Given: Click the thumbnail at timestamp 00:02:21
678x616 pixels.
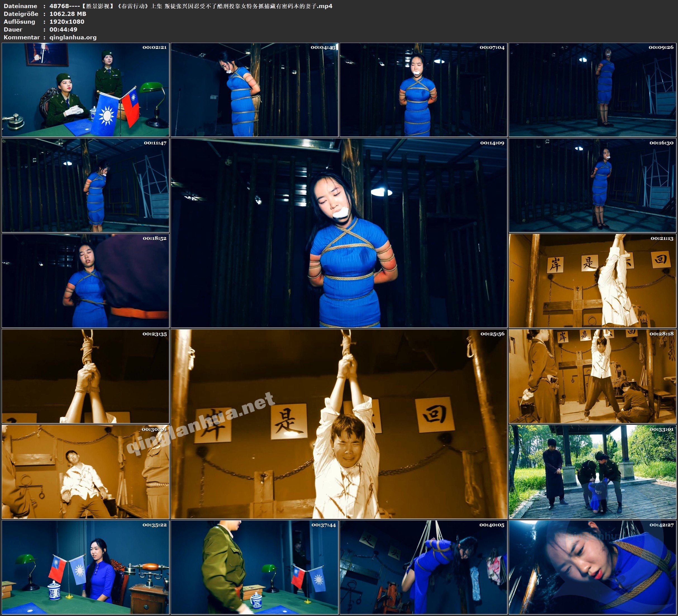Looking at the screenshot, I should click(85, 90).
